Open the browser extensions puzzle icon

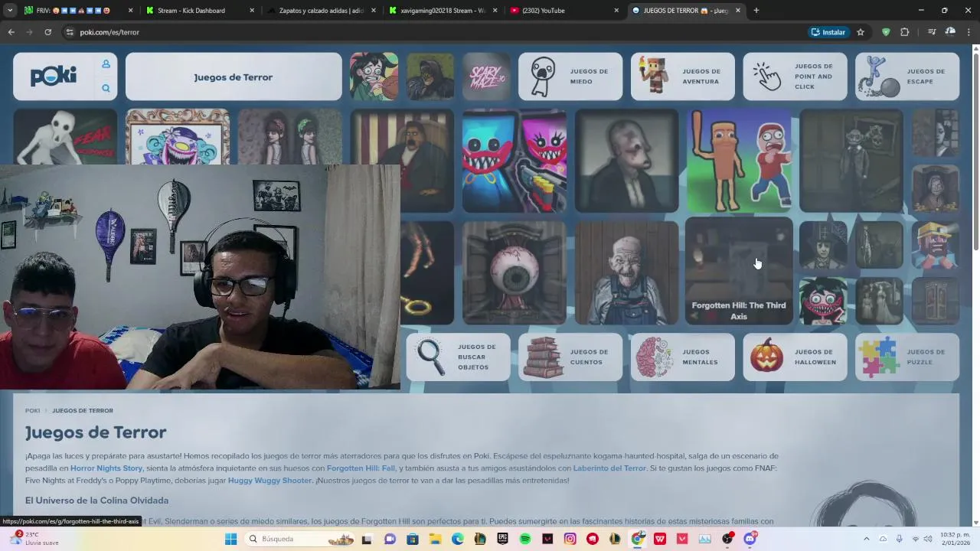coord(905,32)
